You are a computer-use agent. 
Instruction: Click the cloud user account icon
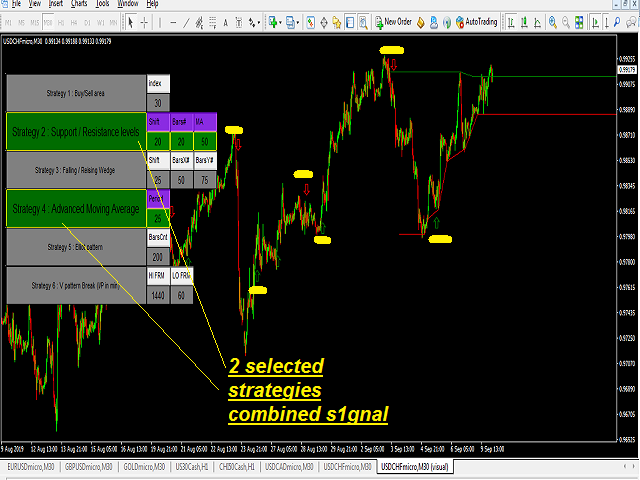click(x=434, y=22)
